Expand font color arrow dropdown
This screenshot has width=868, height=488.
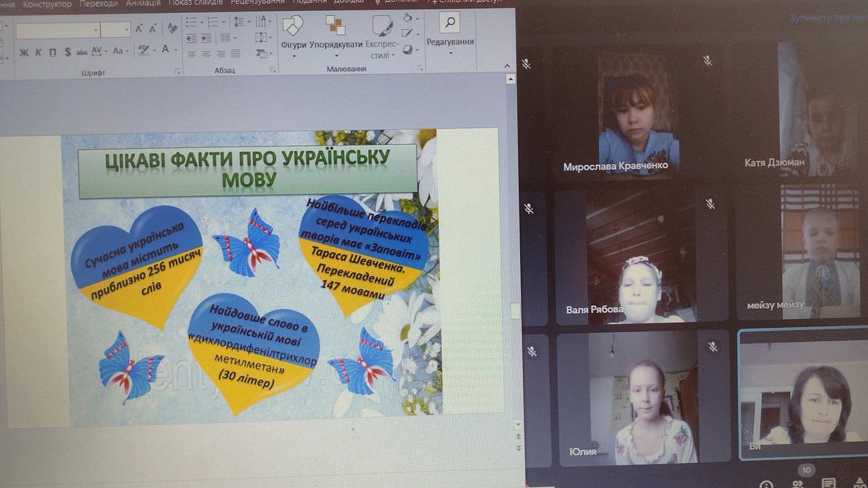click(176, 50)
